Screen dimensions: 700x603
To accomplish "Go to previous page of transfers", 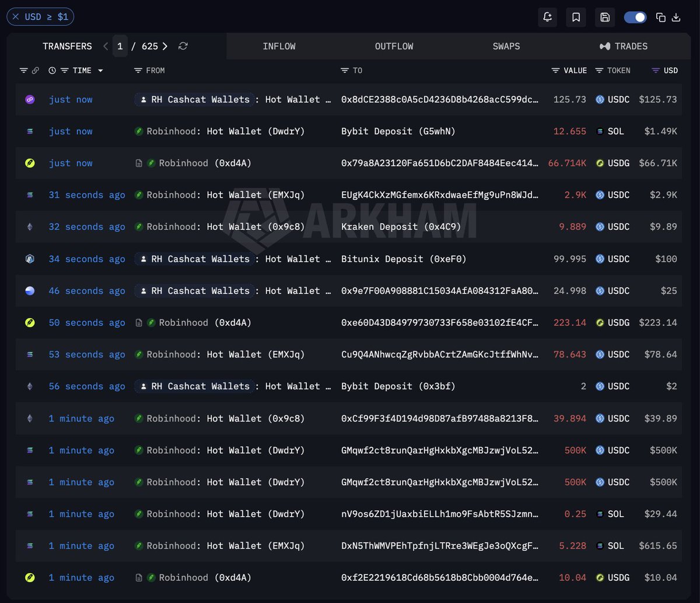I will (x=106, y=46).
